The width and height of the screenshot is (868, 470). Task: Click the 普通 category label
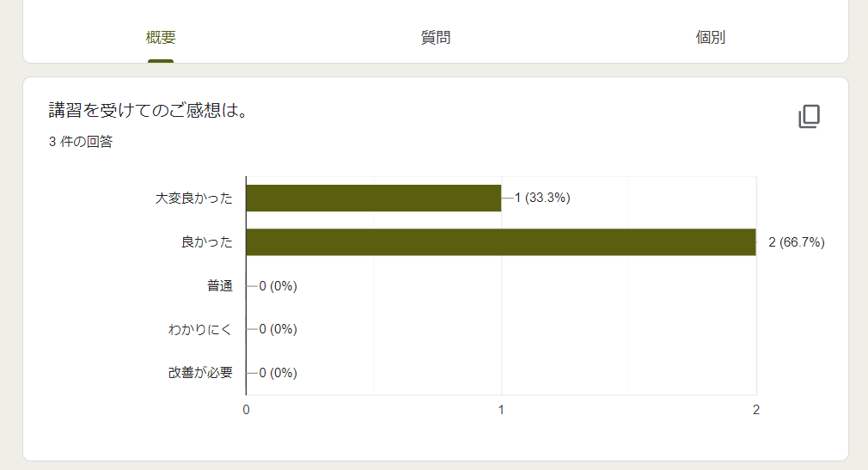pyautogui.click(x=220, y=285)
